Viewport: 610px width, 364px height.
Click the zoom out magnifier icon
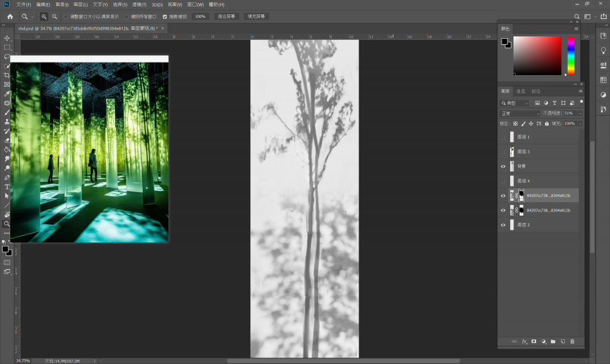(55, 17)
